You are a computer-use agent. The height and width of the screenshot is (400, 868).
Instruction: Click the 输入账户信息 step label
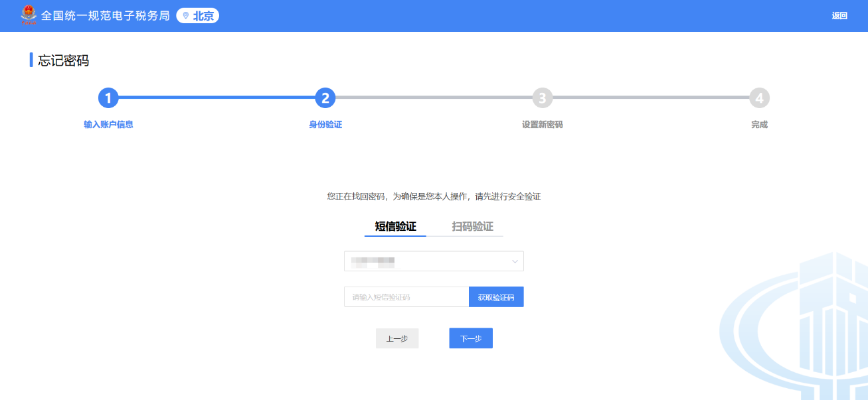coord(108,125)
